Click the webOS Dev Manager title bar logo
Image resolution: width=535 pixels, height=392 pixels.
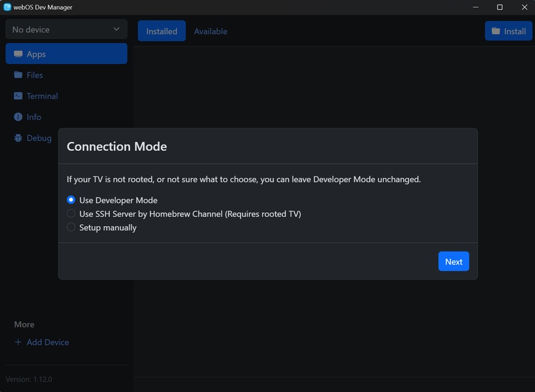[7, 7]
